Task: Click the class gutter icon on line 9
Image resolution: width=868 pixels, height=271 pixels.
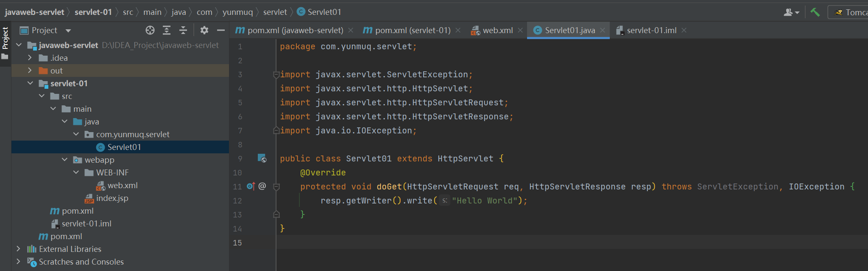Action: tap(262, 158)
